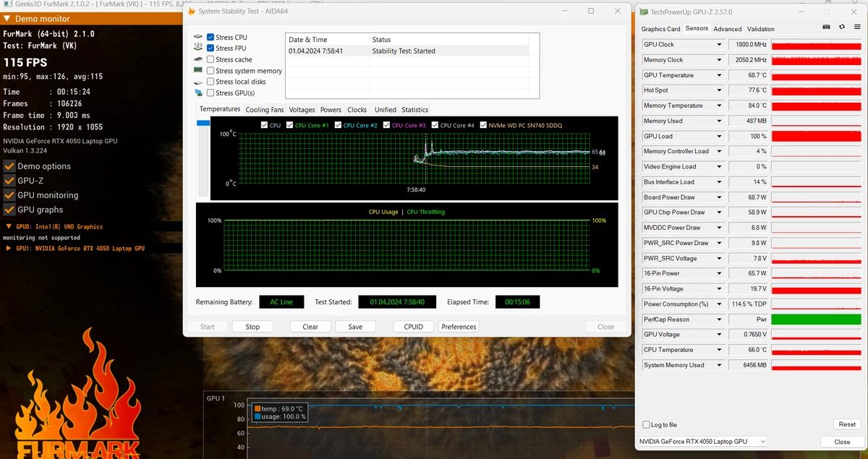Open the Hot Spot sensor dropdown
The image size is (868, 459).
[x=719, y=90]
